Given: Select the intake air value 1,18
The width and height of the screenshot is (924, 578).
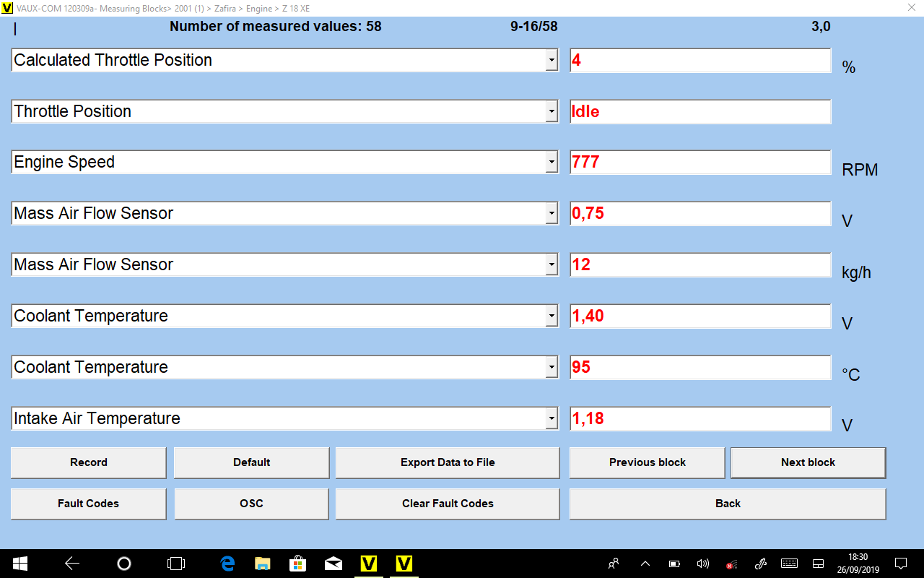Looking at the screenshot, I should point(700,418).
